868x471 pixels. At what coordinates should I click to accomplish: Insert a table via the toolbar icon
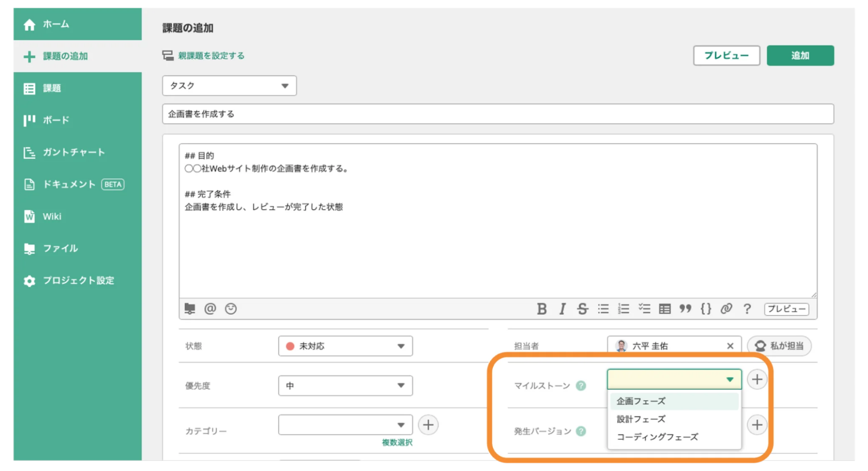pos(665,309)
